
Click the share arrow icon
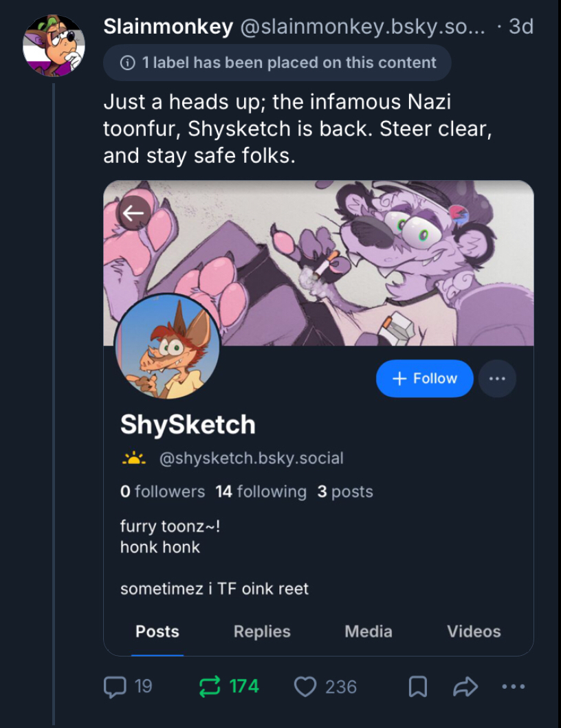pos(465,686)
